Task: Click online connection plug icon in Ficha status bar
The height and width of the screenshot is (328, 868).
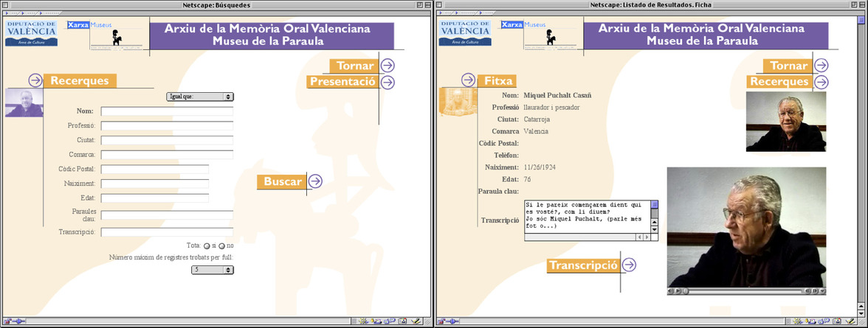Action: coord(452,321)
